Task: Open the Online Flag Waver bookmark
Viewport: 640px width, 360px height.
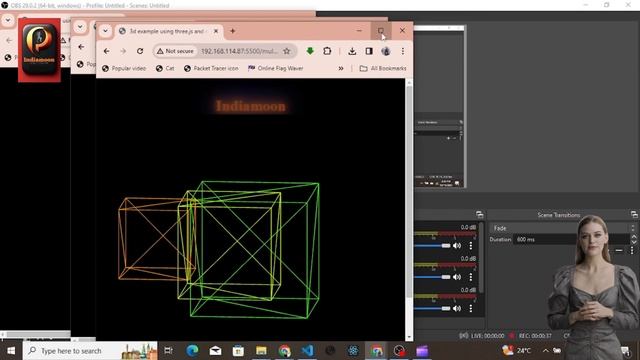Action: click(x=276, y=69)
